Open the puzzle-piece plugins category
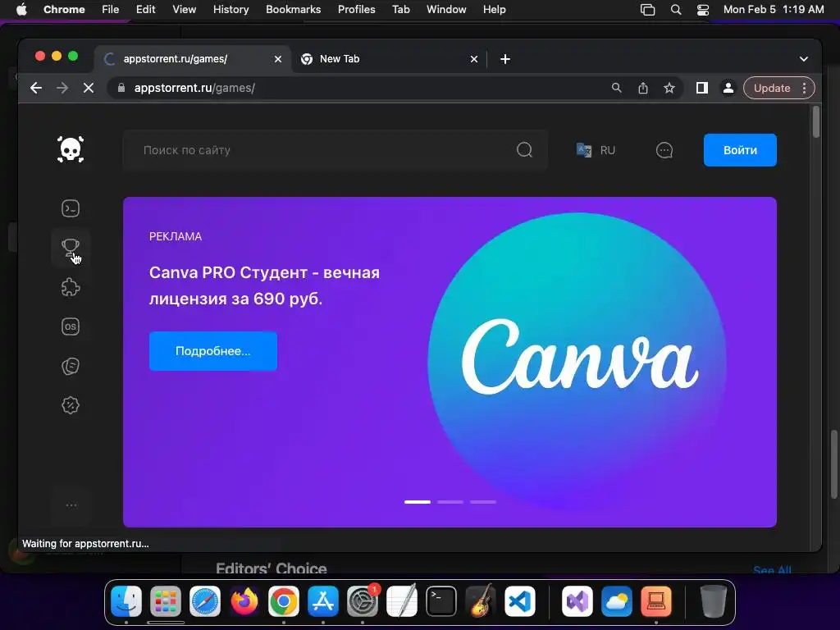 [71, 287]
